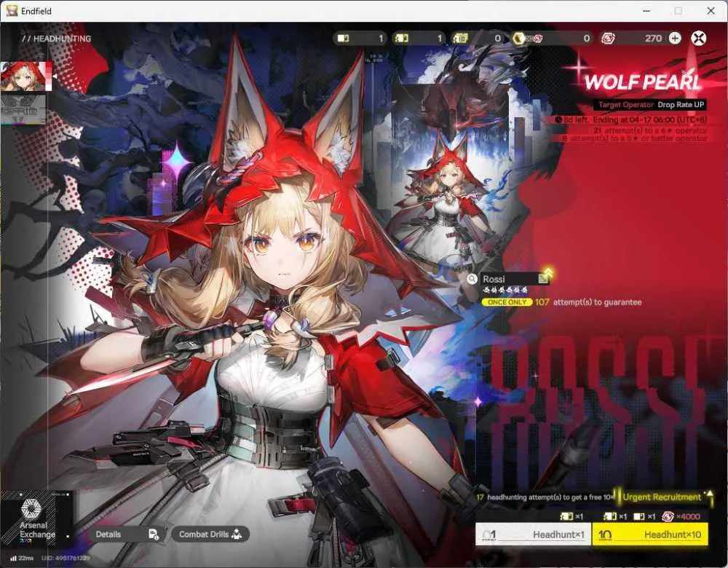The width and height of the screenshot is (728, 568).
Task: Click the 10-pull permit counter icon
Action: coord(459,38)
